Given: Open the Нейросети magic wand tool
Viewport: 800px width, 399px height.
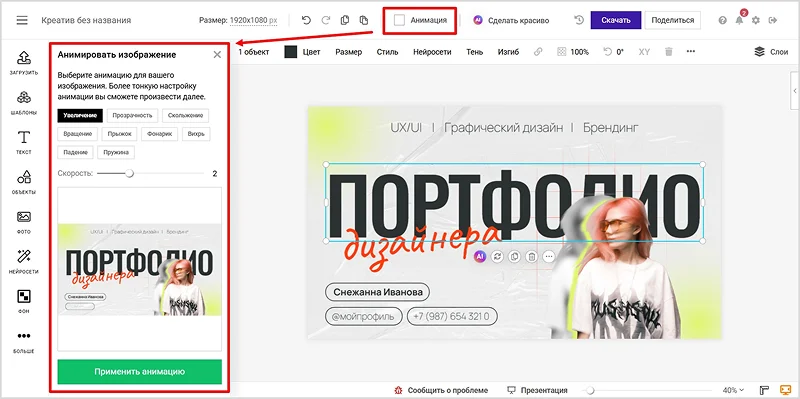Looking at the screenshot, I should tap(24, 262).
